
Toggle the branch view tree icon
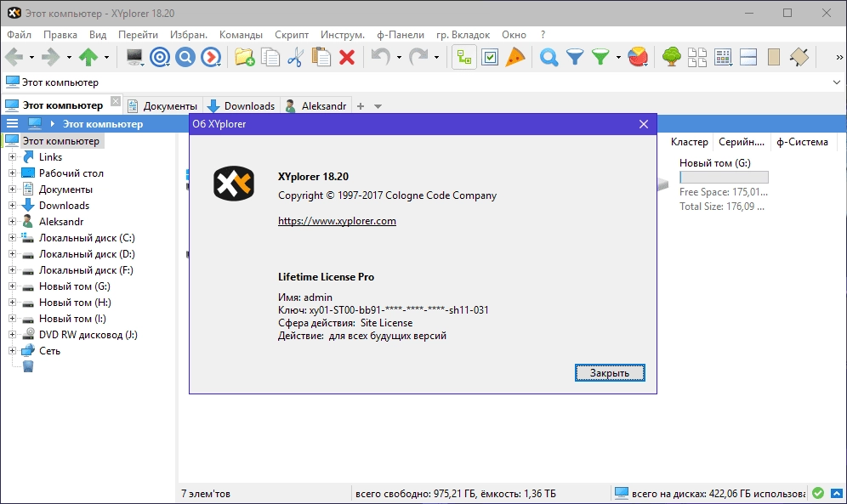coord(464,57)
